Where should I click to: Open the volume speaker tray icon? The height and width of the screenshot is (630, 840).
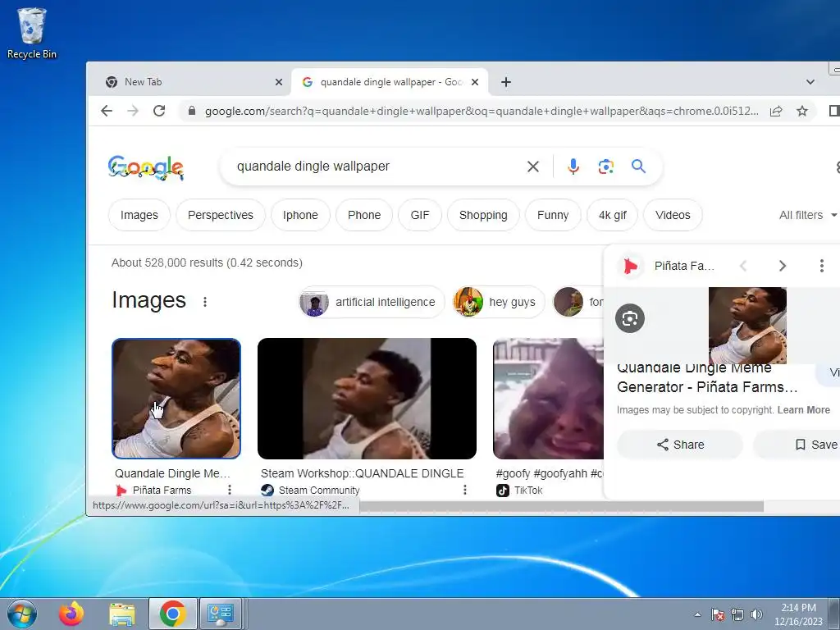coord(756,614)
